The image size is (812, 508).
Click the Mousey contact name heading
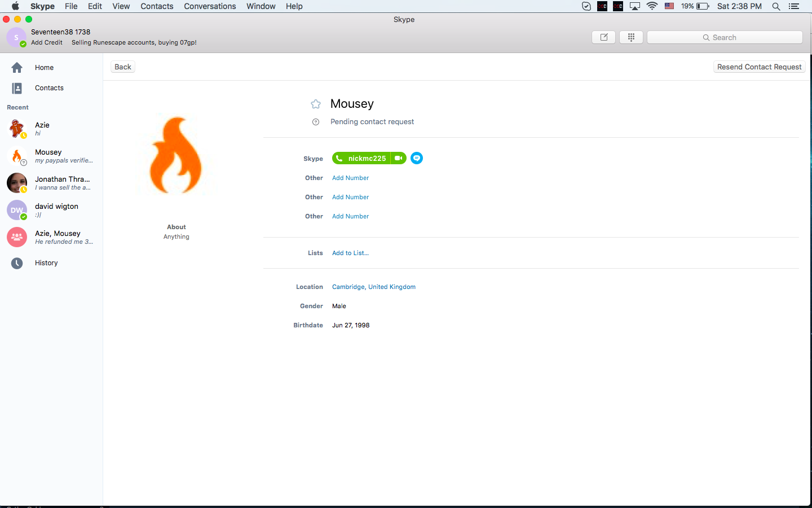[352, 104]
